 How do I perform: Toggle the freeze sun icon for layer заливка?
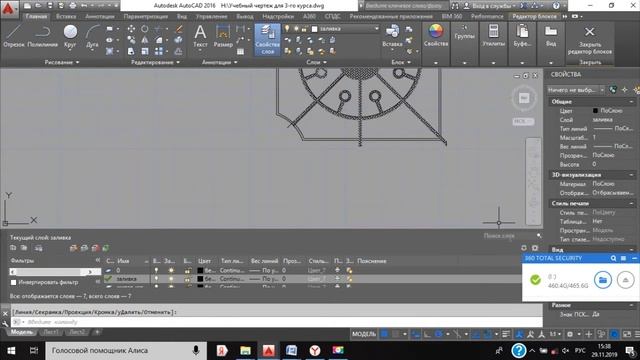pos(171,279)
